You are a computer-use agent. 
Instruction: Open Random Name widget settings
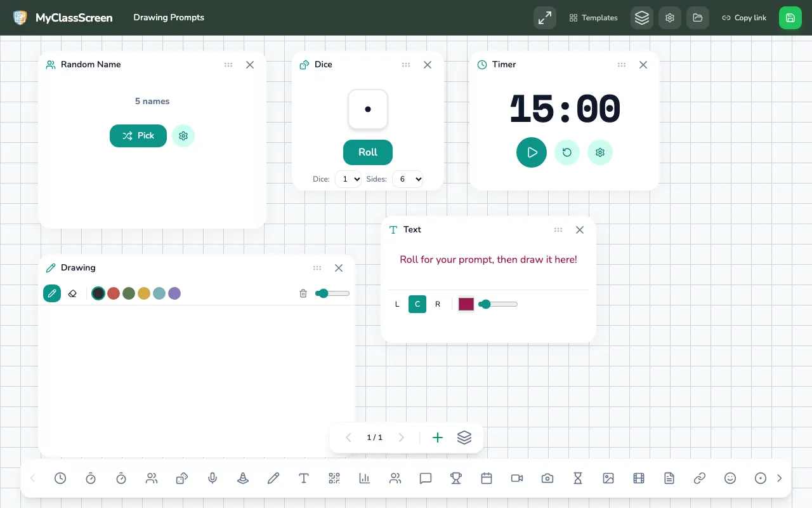point(183,135)
